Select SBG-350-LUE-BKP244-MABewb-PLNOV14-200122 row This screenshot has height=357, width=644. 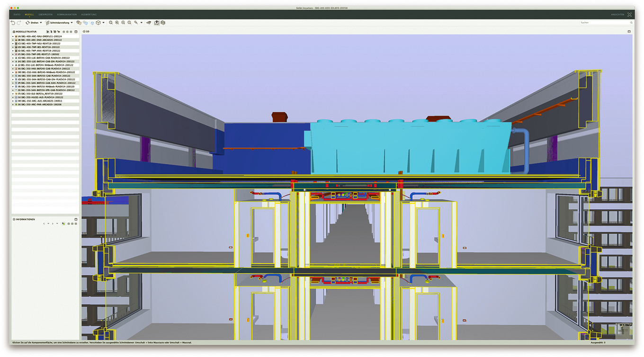point(45,65)
